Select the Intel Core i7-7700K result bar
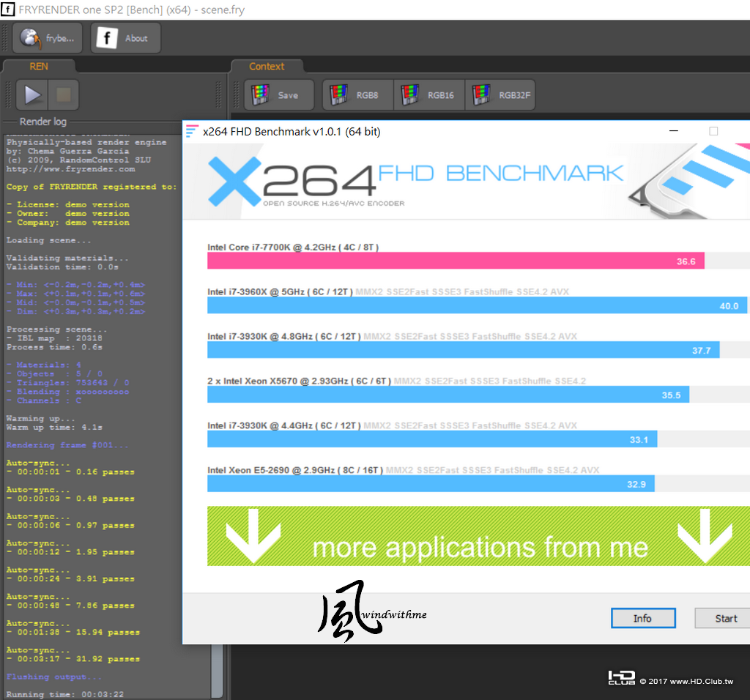750x700 pixels. pyautogui.click(x=456, y=261)
